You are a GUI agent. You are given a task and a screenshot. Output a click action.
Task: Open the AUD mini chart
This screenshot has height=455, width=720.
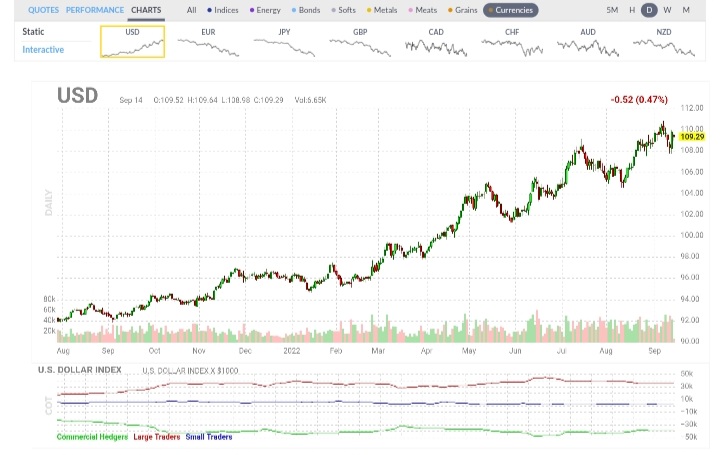[588, 42]
